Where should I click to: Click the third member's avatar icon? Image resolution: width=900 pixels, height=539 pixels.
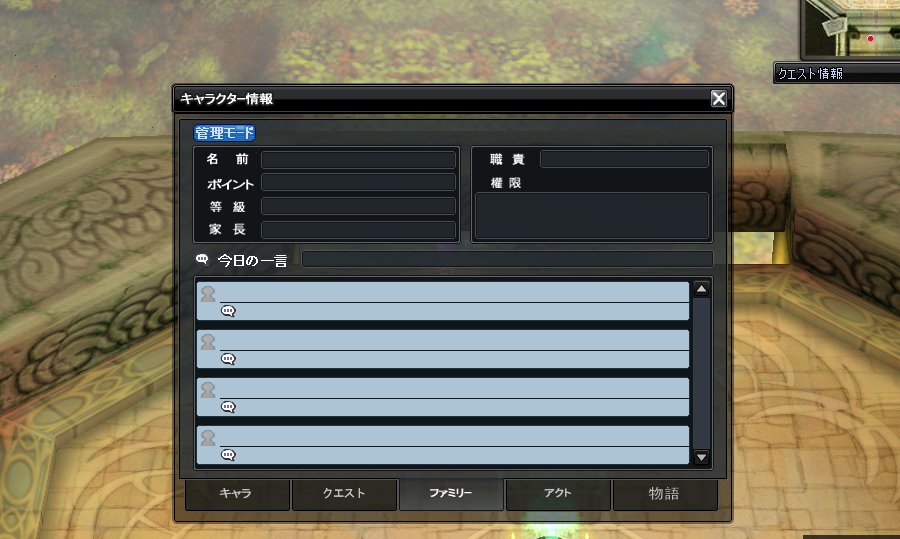(208, 390)
